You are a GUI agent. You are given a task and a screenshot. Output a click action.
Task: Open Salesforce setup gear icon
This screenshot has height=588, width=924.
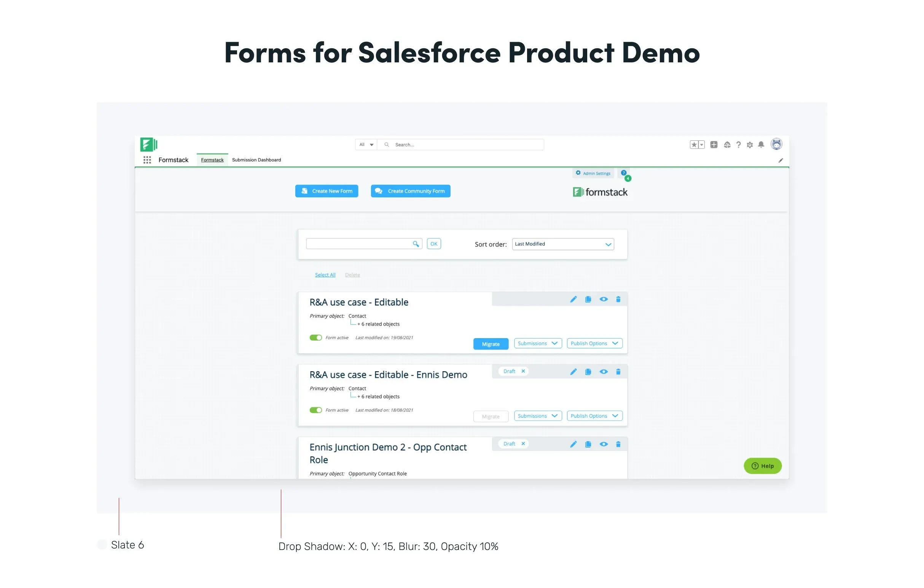pyautogui.click(x=749, y=145)
